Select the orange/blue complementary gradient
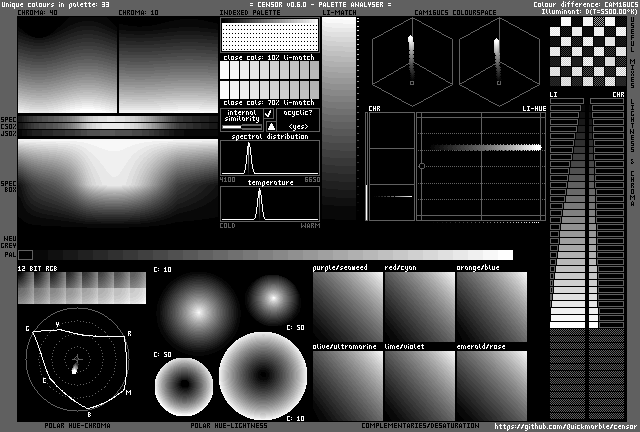The width and height of the screenshot is (640, 432). (490, 306)
